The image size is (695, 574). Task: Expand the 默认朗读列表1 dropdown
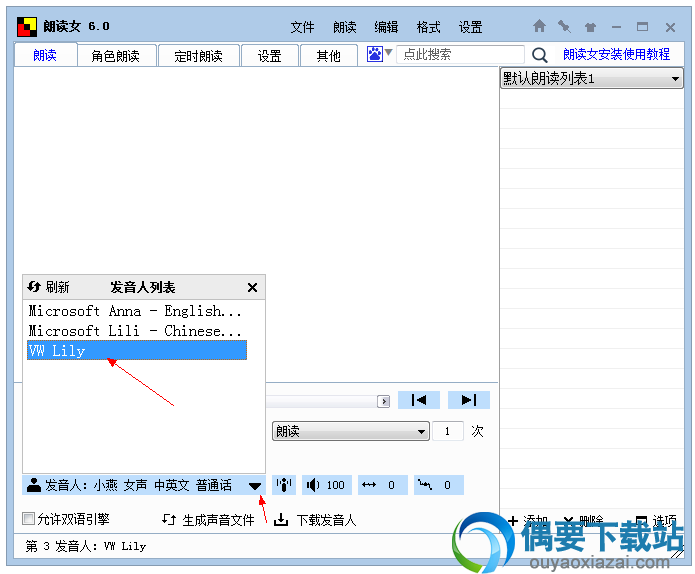[x=592, y=78]
